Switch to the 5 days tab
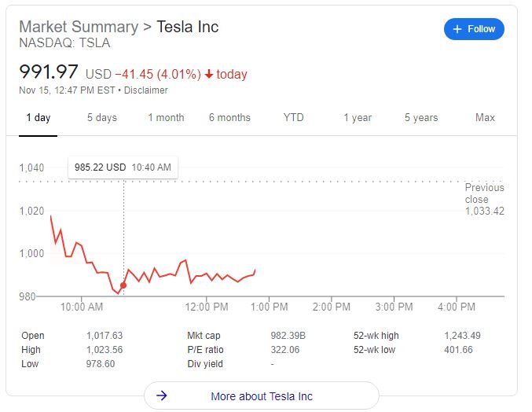Viewport: 532px width, 412px height. [x=101, y=118]
